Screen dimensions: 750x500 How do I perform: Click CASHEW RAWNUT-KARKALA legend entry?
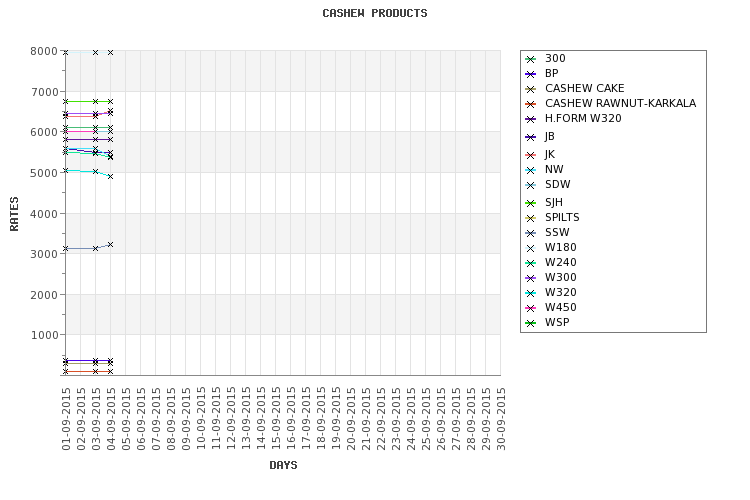tap(620, 103)
